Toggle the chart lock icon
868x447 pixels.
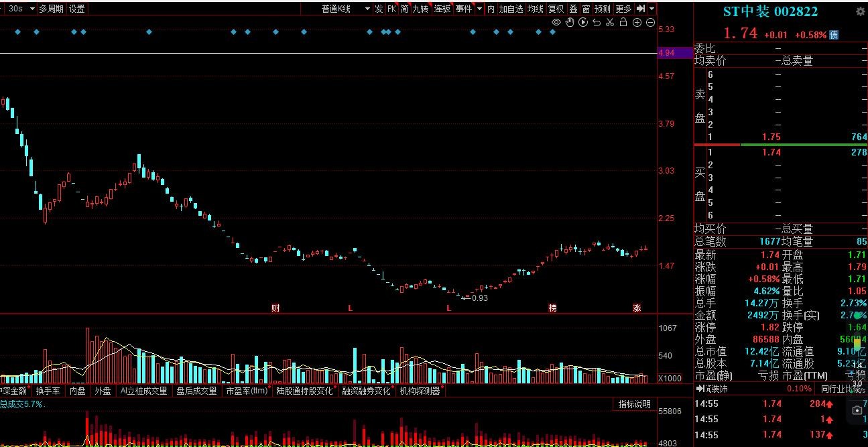click(x=623, y=23)
